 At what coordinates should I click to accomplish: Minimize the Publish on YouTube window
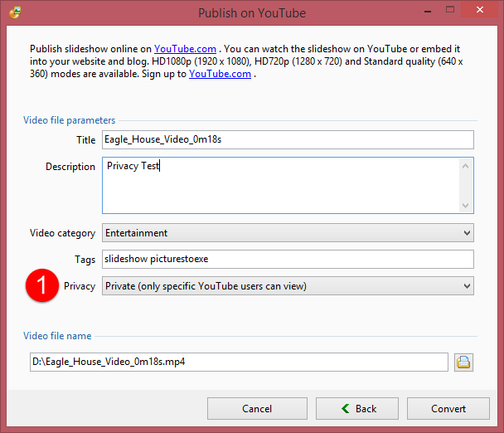[x=428, y=11]
